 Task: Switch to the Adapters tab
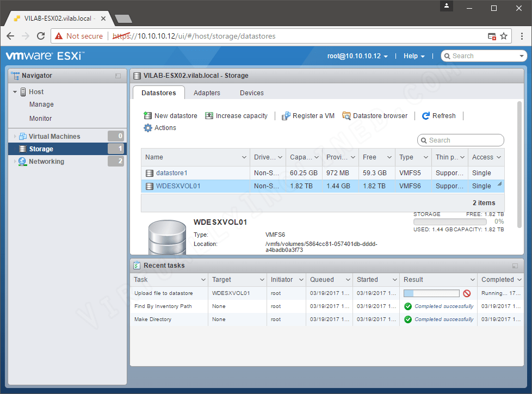(x=207, y=93)
